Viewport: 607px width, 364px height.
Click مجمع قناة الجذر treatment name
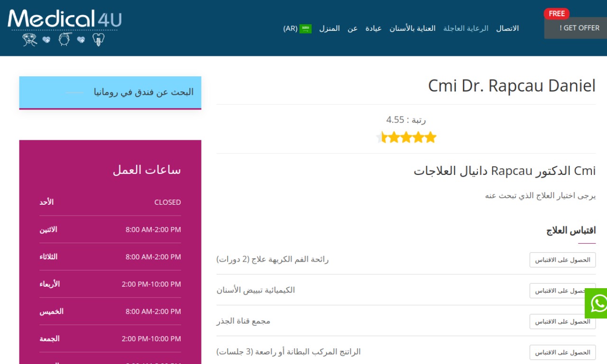pyautogui.click(x=243, y=321)
